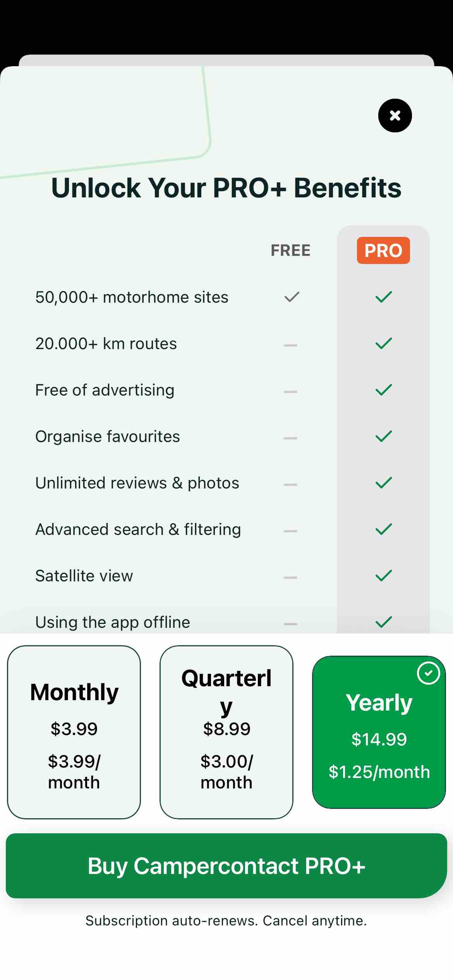Tap PRO checkmark for Unlimited reviews & photos

(x=383, y=483)
